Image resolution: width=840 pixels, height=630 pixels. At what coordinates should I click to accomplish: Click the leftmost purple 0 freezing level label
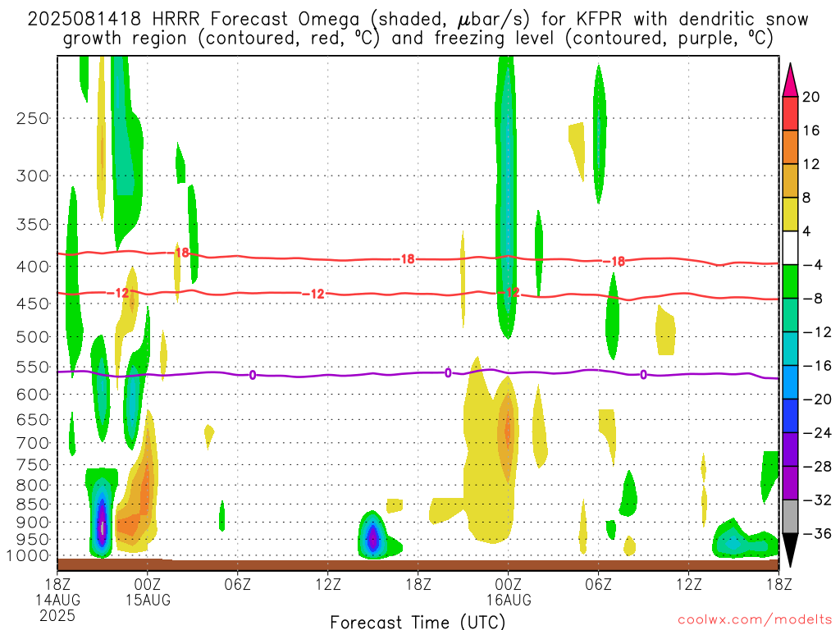click(x=253, y=375)
